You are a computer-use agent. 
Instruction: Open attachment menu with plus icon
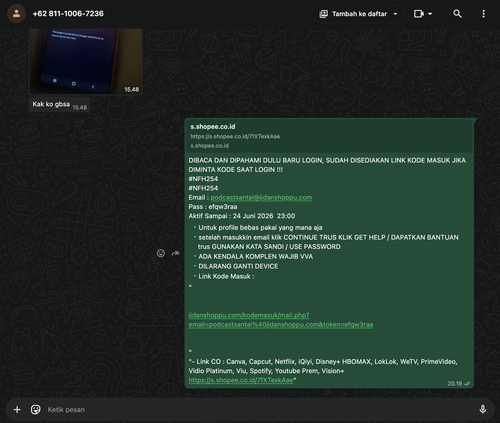pyautogui.click(x=17, y=409)
